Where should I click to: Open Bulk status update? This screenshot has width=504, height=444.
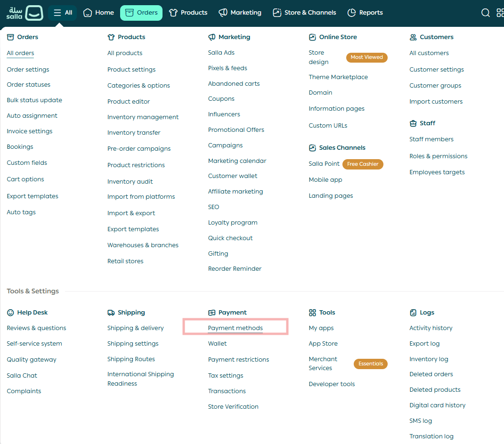34,100
